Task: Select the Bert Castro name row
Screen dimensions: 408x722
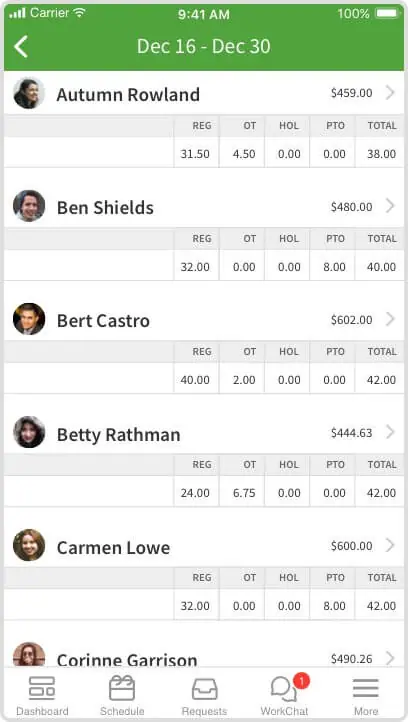Action: click(x=204, y=320)
